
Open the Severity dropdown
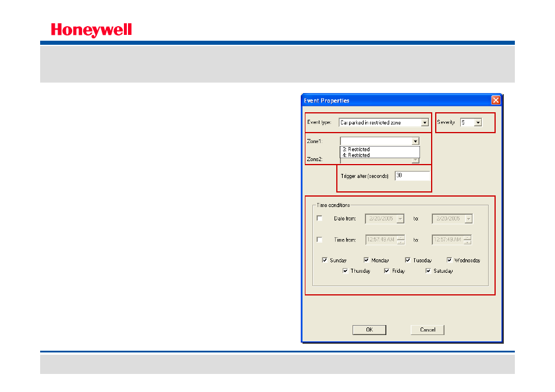[x=478, y=122]
